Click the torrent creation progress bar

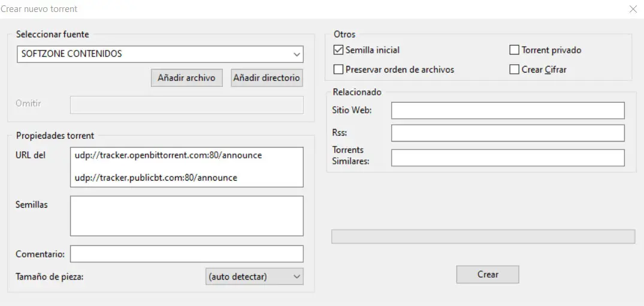click(x=483, y=236)
